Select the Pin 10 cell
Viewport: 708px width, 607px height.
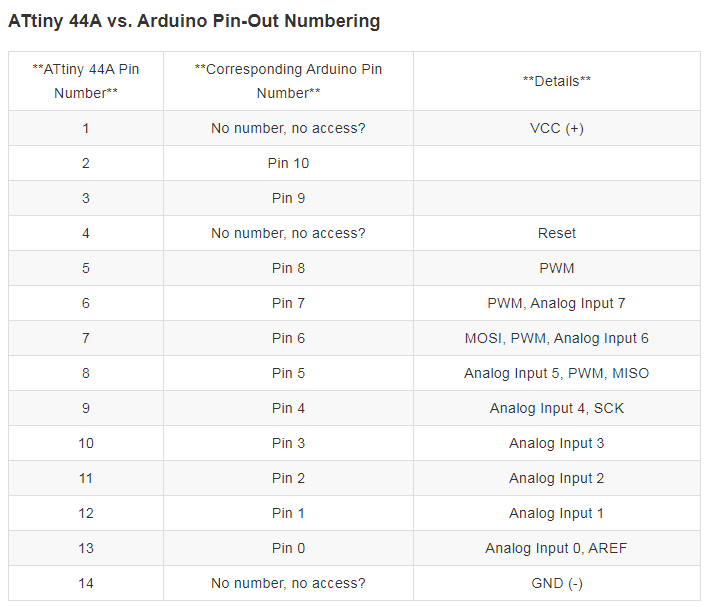[288, 163]
